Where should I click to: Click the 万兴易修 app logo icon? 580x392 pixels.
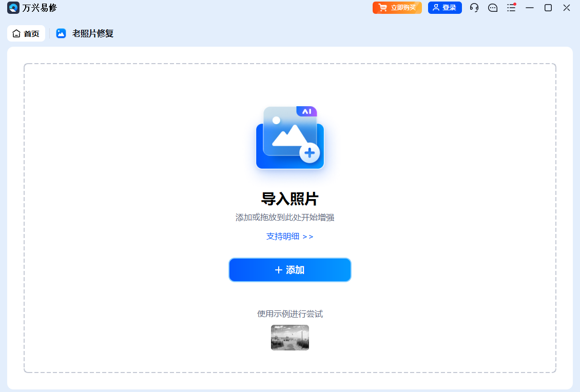pos(13,8)
